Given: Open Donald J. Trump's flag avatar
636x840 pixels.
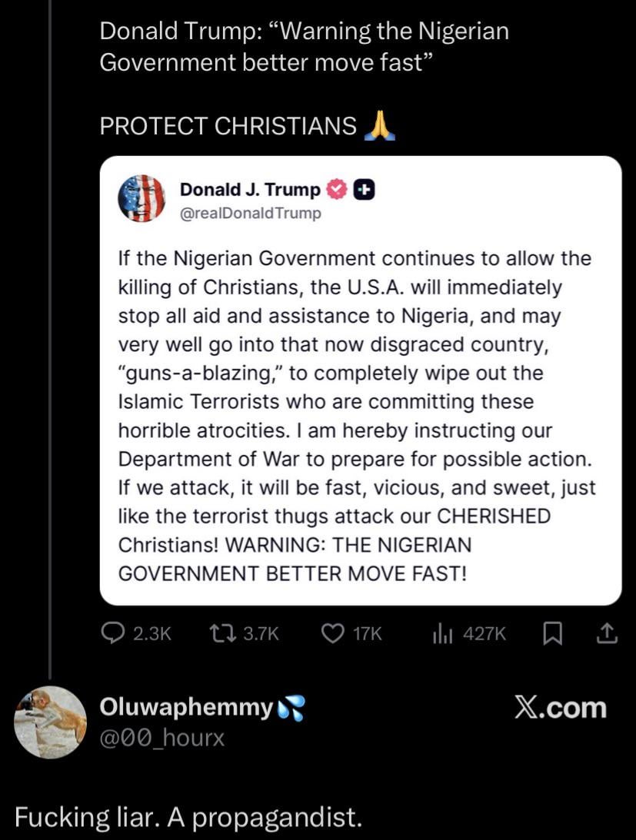Looking at the screenshot, I should (x=142, y=198).
